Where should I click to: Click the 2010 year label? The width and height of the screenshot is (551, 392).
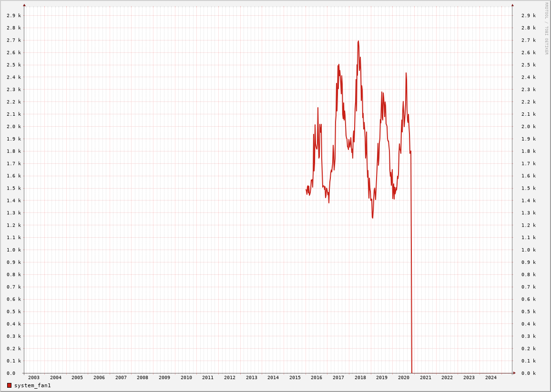186,378
